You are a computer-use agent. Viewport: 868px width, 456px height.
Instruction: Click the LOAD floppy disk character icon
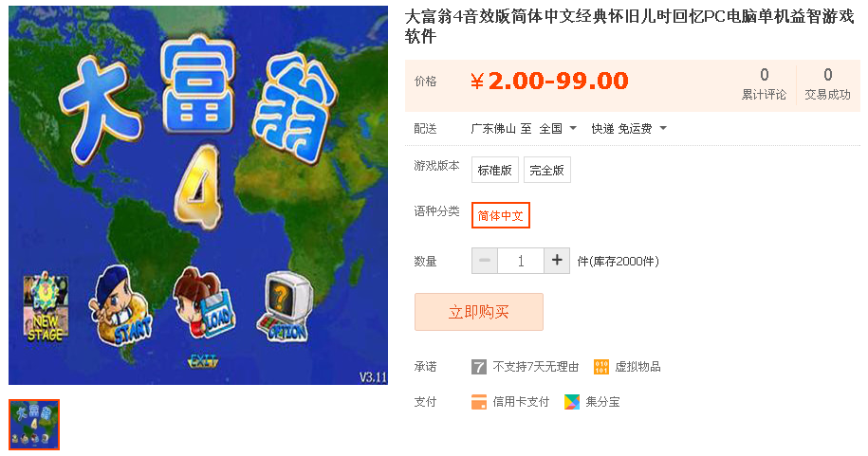204,302
